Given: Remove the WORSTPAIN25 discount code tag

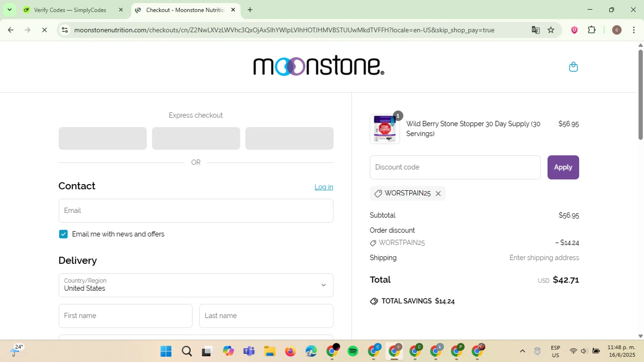Looking at the screenshot, I should [x=438, y=194].
